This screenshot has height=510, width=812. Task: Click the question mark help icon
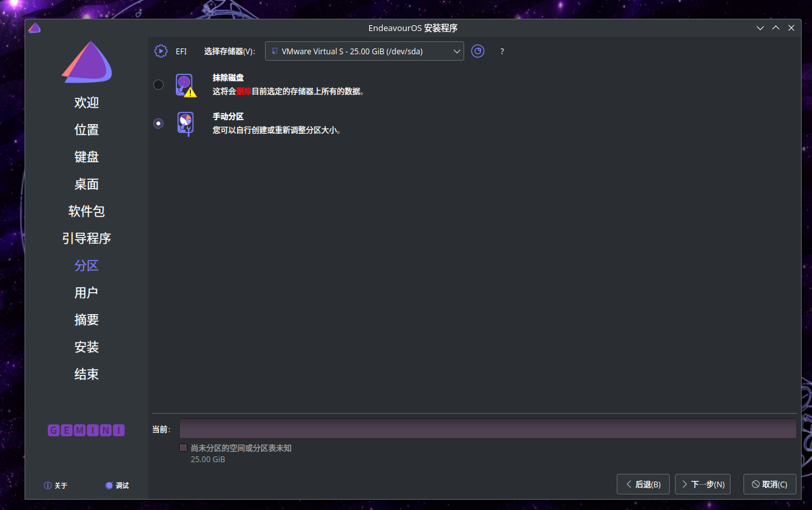[x=502, y=52]
